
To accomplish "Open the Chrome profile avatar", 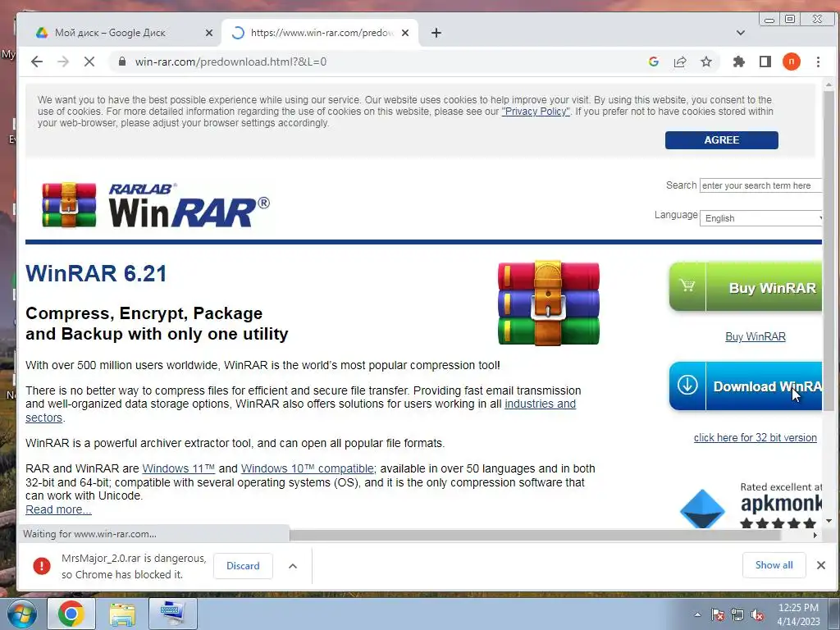I will tap(792, 62).
